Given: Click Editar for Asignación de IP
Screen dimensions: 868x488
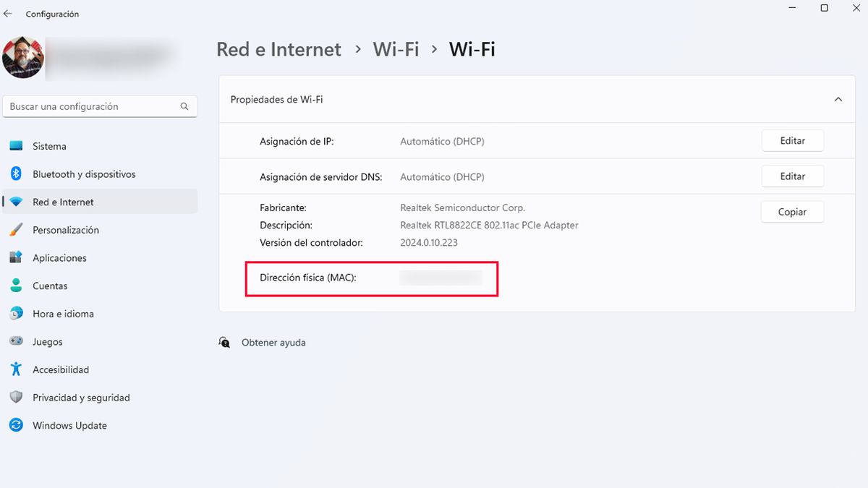Looking at the screenshot, I should click(792, 140).
